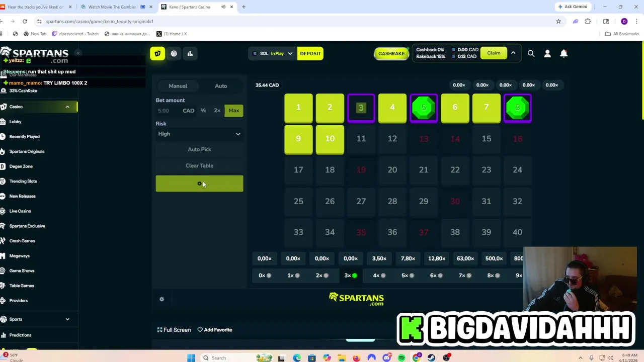This screenshot has height=362, width=644.
Task: Open the casino cards icon tab
Action: coord(157,53)
